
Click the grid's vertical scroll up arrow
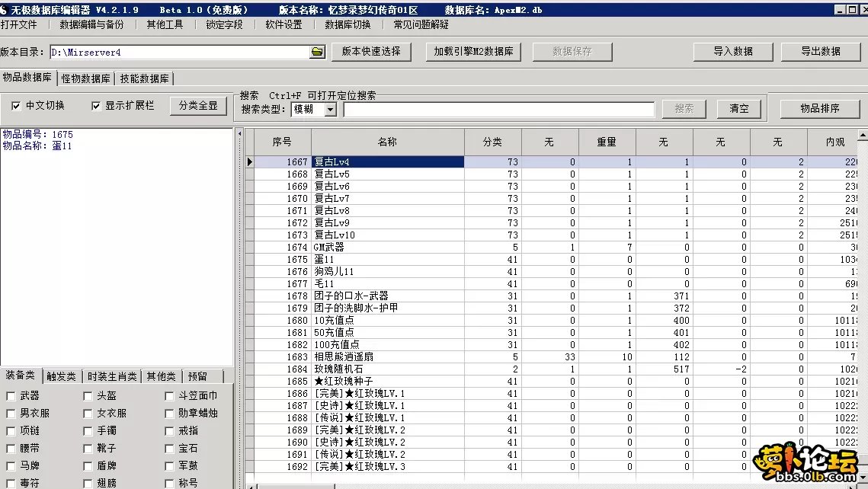[x=862, y=136]
